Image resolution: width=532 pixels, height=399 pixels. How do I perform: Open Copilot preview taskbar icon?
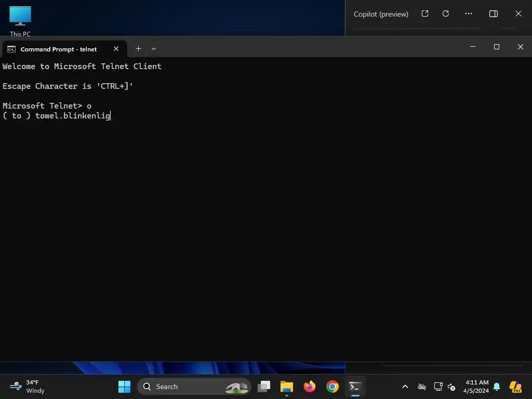click(516, 387)
